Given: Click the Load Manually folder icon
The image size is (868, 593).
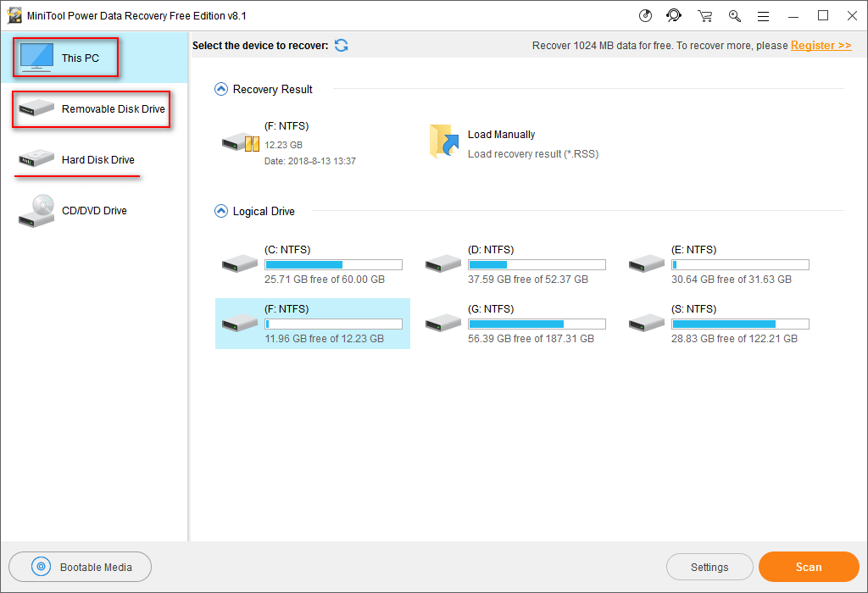Looking at the screenshot, I should (444, 141).
